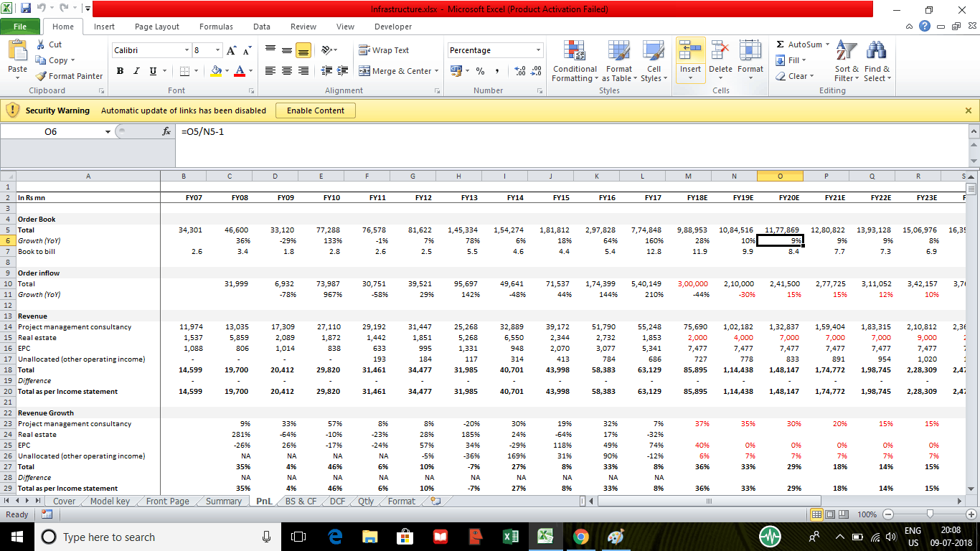
Task: Click the zoom slider handle
Action: coord(930,514)
